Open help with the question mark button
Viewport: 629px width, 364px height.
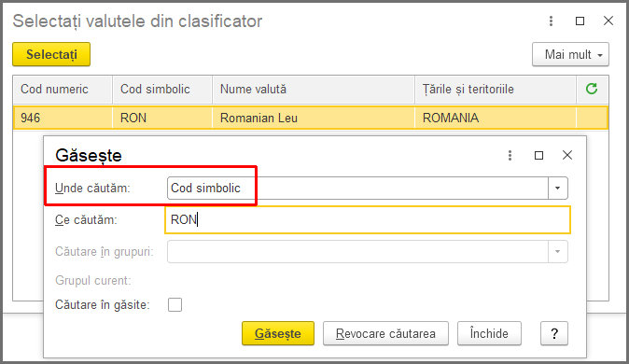pyautogui.click(x=554, y=333)
